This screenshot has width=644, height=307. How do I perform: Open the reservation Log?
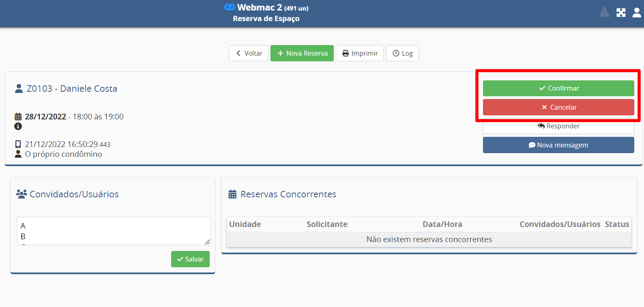click(402, 53)
